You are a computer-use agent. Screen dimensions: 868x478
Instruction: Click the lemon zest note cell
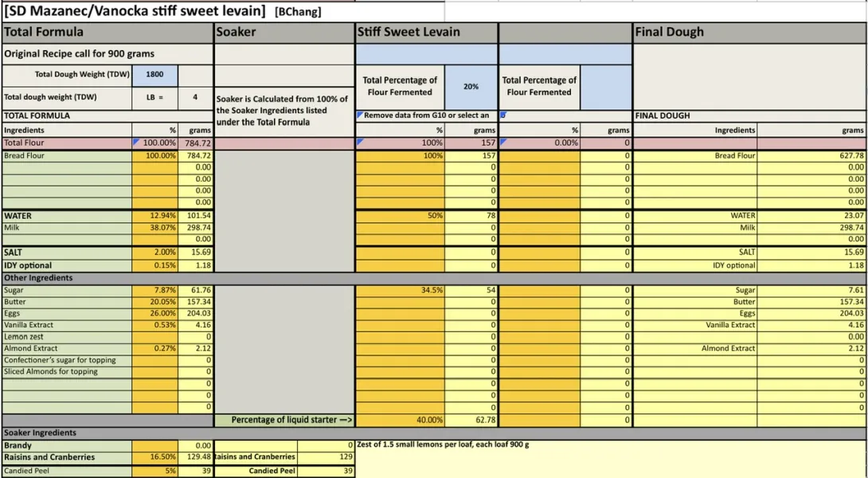(610, 445)
